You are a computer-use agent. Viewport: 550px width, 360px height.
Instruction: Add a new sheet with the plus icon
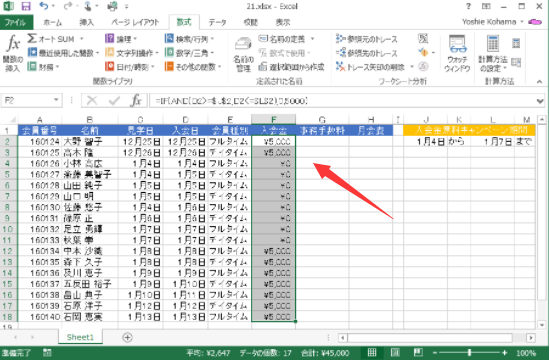[127, 338]
